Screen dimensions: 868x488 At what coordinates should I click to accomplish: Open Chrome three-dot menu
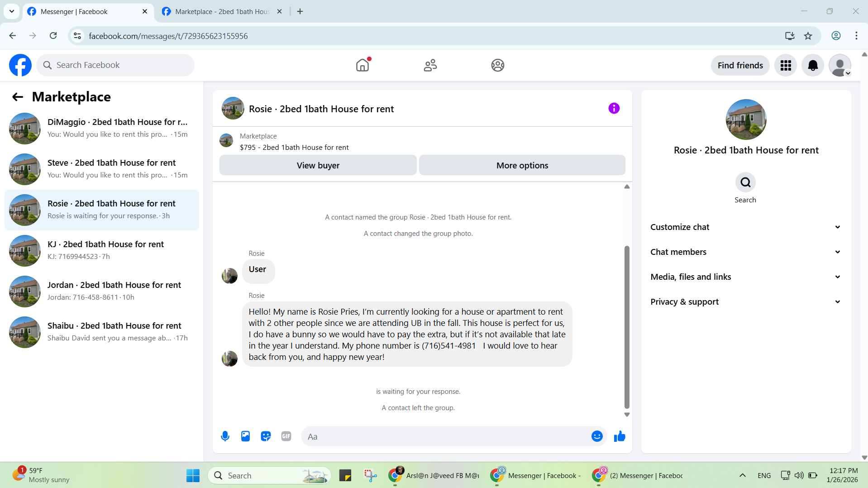coord(856,36)
